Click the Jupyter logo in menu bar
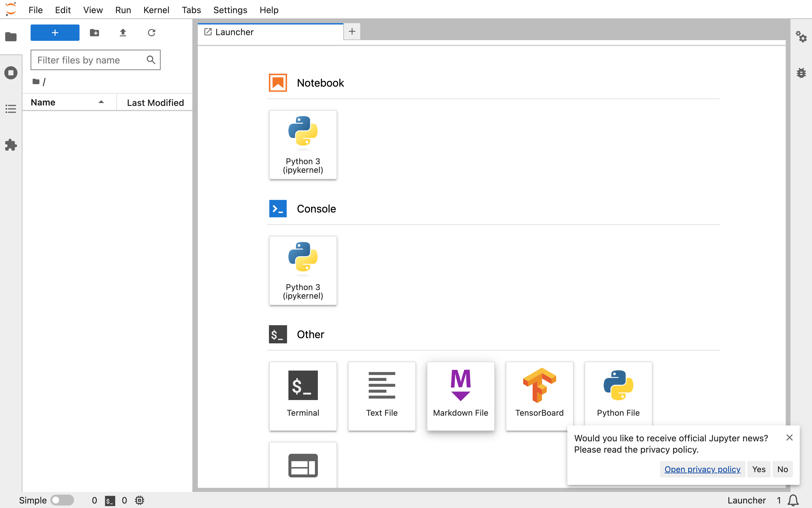The width and height of the screenshot is (812, 508). pos(11,9)
